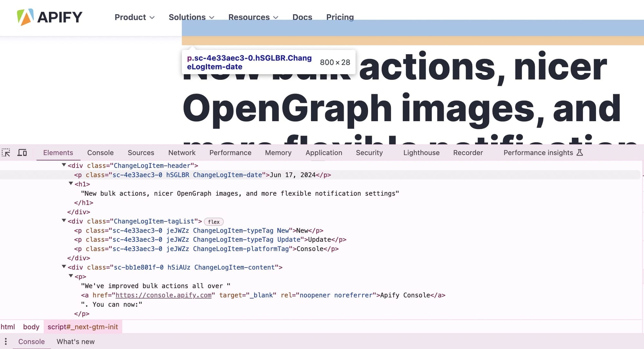Toggle the device toolbar
This screenshot has width=644, height=349.
22,152
